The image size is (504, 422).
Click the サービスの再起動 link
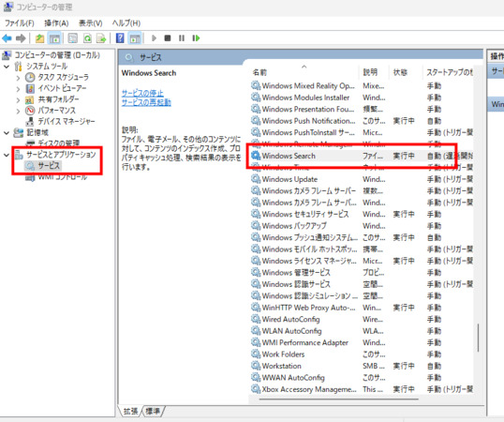[x=146, y=102]
